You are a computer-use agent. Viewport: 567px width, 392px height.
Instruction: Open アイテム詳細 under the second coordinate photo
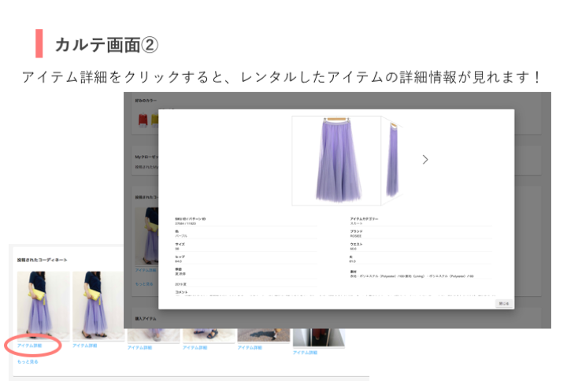click(85, 346)
